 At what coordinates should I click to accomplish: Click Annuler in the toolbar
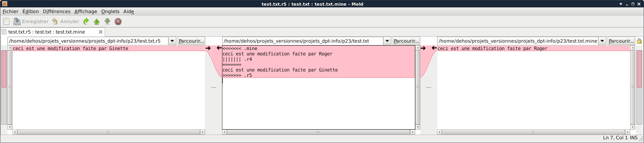click(65, 21)
